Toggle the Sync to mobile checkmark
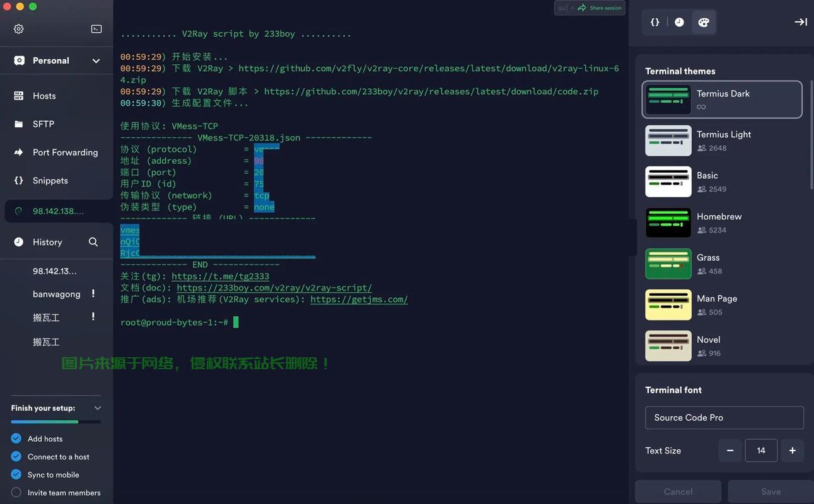 pos(16,474)
